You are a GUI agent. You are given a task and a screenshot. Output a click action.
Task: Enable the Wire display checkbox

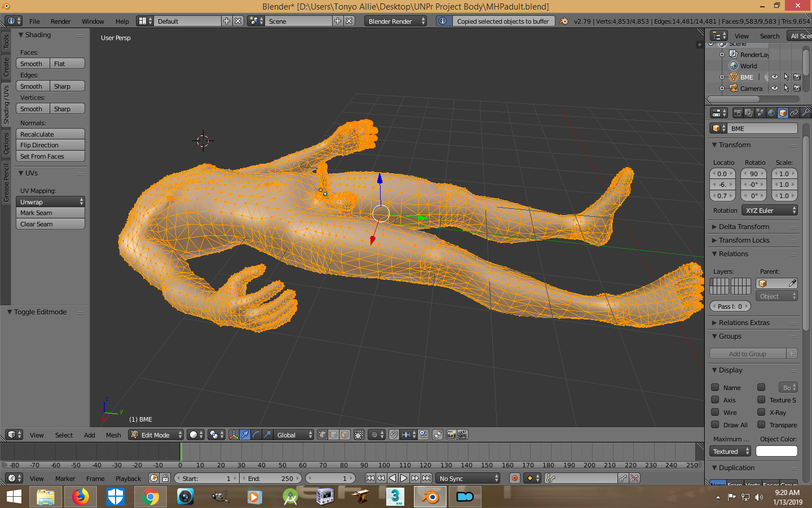tap(715, 412)
